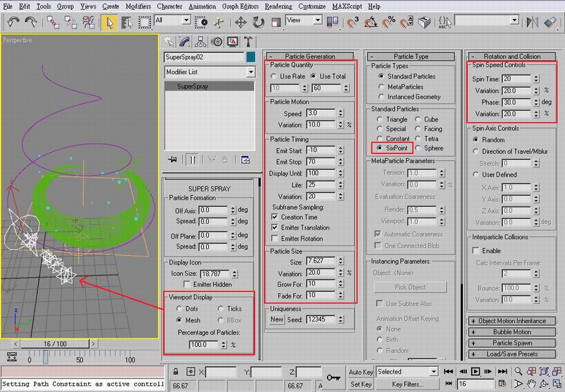Enable the Emitter Rotation checkbox
The width and height of the screenshot is (565, 392).
[274, 239]
